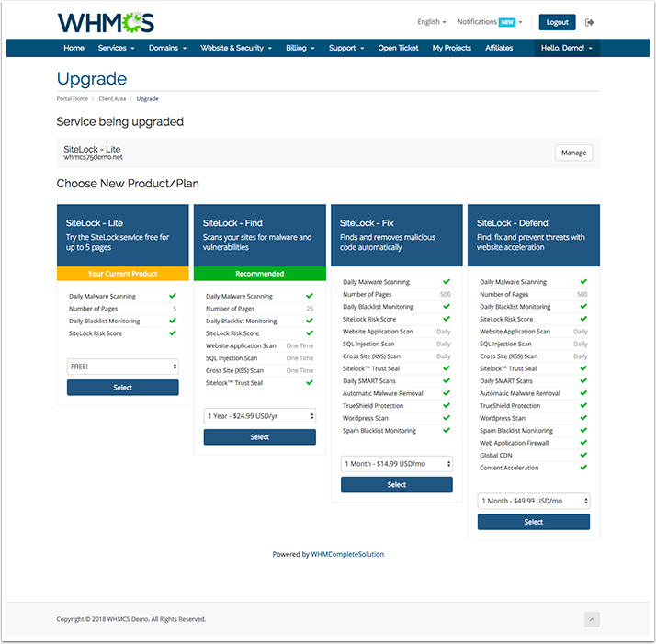Click the sign-out arrow icon beside Logout
The height and width of the screenshot is (644, 656).
point(589,22)
